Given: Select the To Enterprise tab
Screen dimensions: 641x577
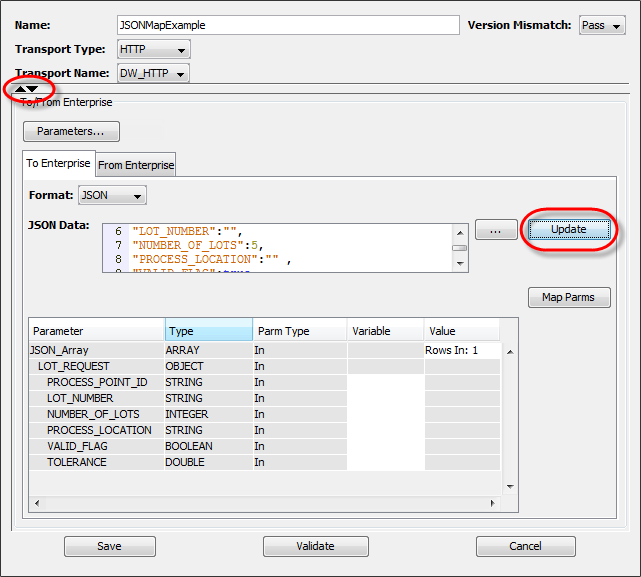Looking at the screenshot, I should click(x=58, y=163).
